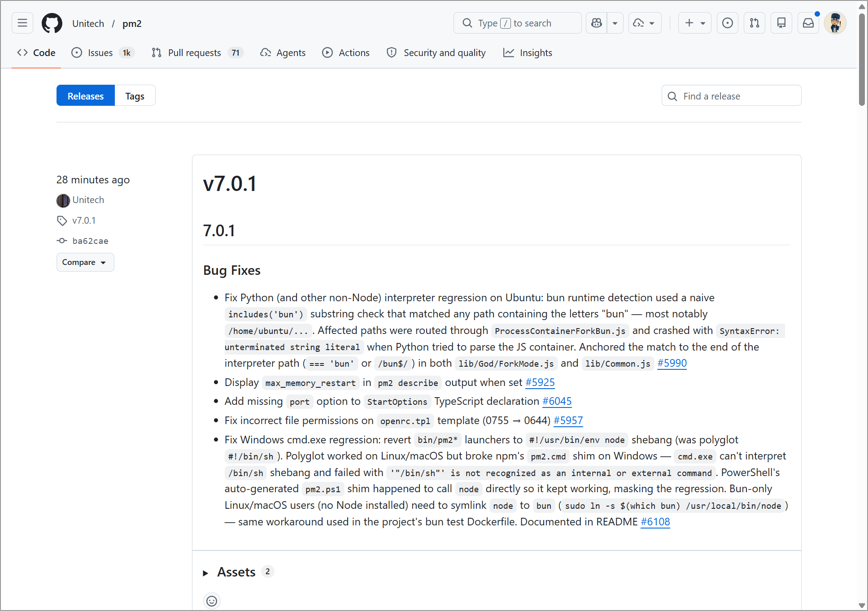Open pull request #6108
This screenshot has height=611, width=868.
pos(655,522)
